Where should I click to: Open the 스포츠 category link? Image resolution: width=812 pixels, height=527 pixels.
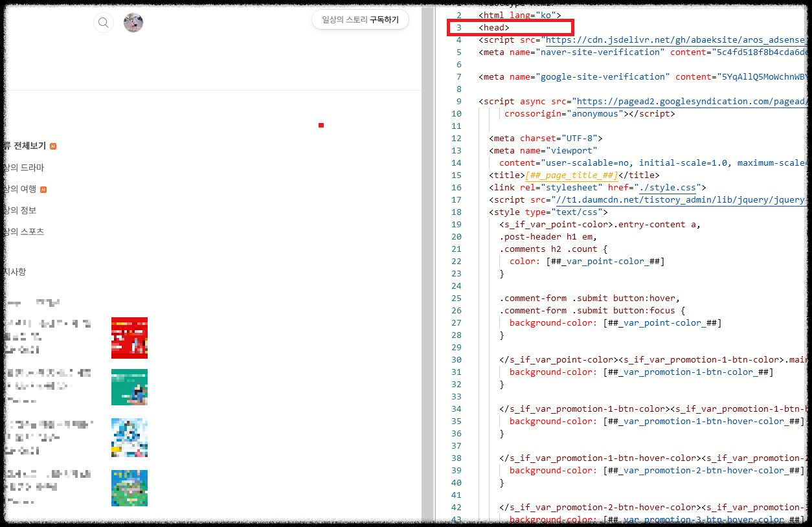coord(24,232)
